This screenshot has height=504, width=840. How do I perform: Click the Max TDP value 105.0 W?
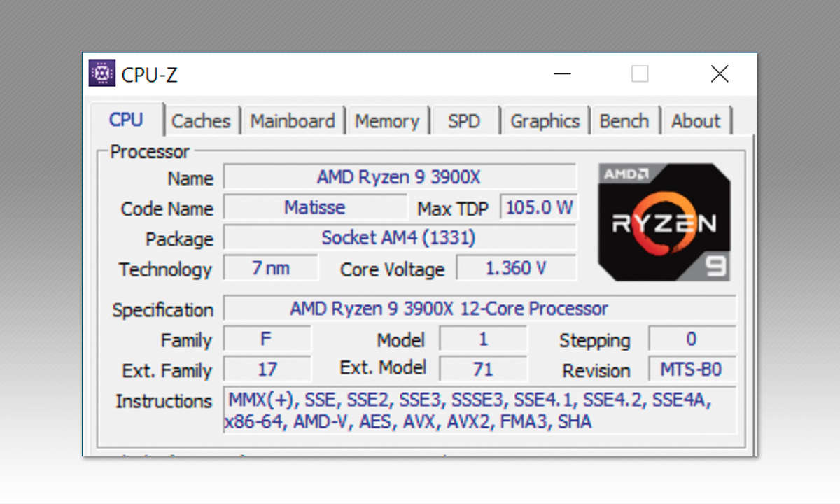(539, 207)
